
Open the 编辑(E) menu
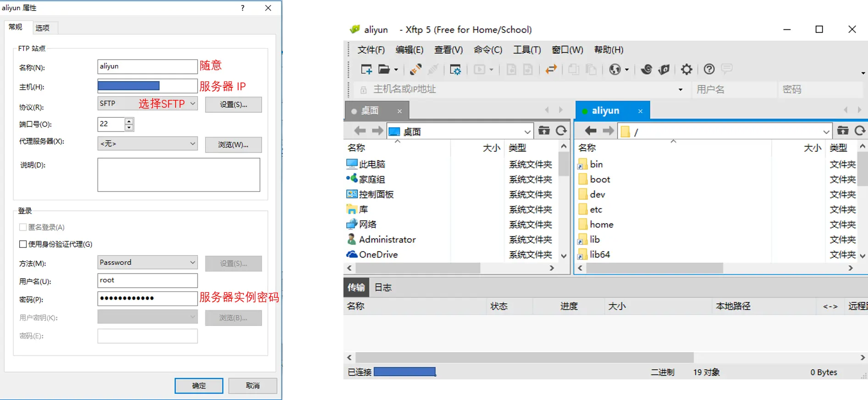point(409,50)
